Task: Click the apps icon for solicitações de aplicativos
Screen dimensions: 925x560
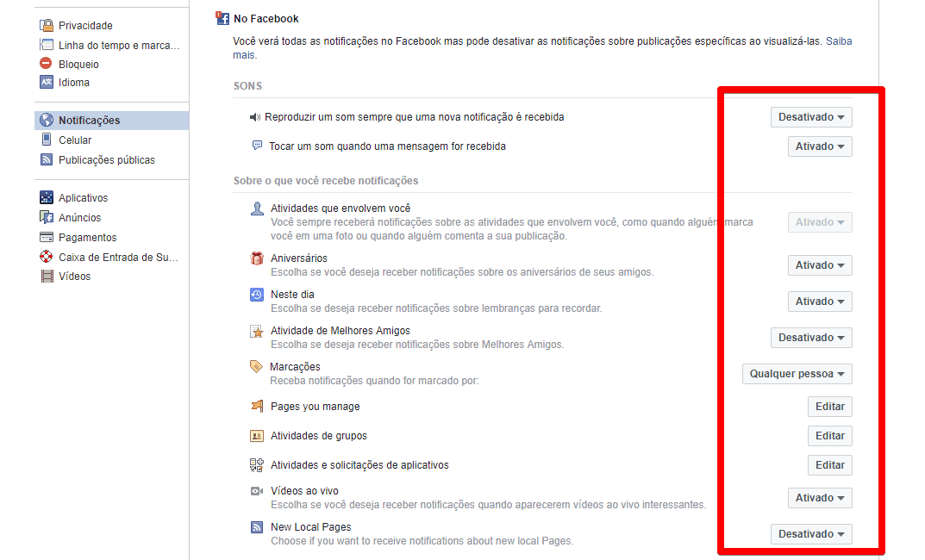Action: click(x=257, y=465)
